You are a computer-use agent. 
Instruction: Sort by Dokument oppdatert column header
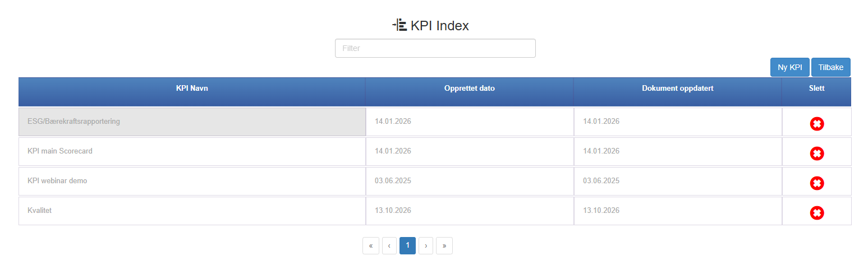click(x=678, y=91)
